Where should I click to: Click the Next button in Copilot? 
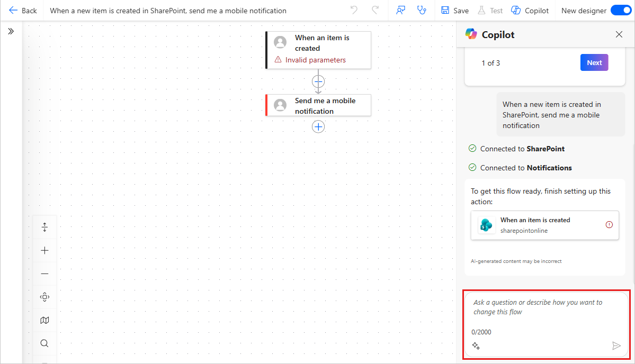click(594, 62)
